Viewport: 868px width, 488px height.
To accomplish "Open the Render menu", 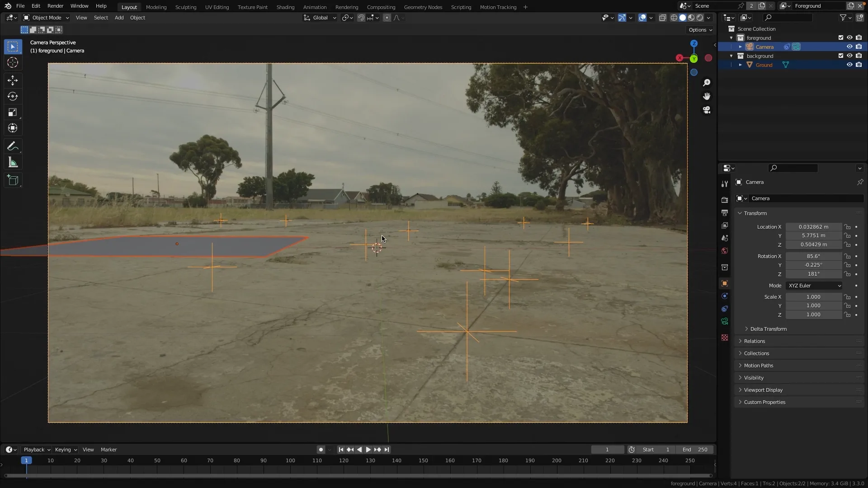I will [55, 6].
